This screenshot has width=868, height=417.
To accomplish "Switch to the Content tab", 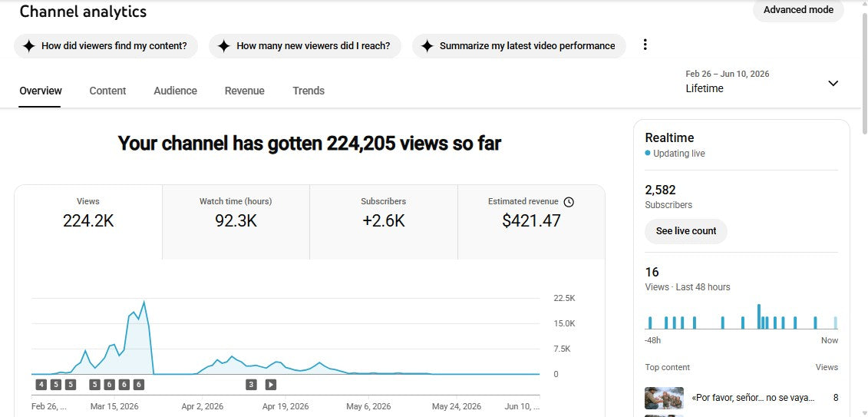I will point(107,91).
